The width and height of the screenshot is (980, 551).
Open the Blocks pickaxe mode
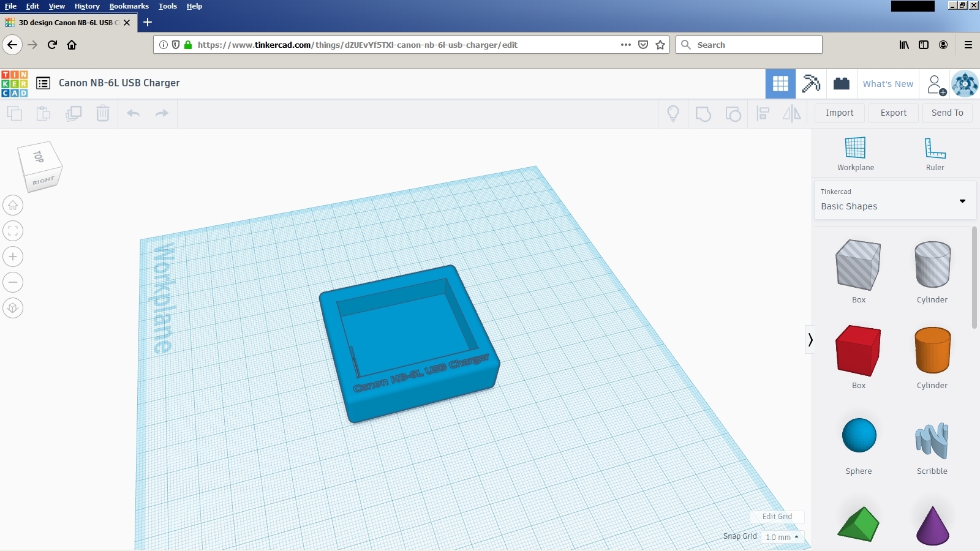point(811,84)
